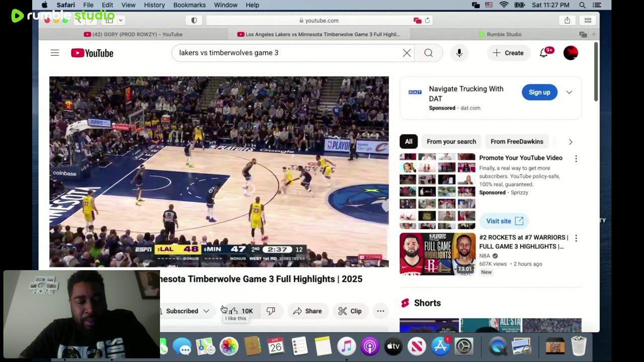Open the Edit menu

[x=107, y=5]
